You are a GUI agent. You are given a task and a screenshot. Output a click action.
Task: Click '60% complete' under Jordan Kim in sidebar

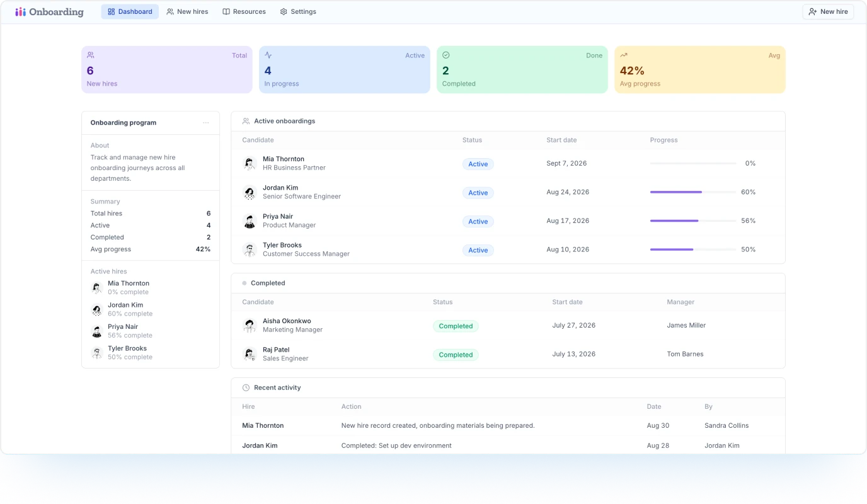[130, 314]
